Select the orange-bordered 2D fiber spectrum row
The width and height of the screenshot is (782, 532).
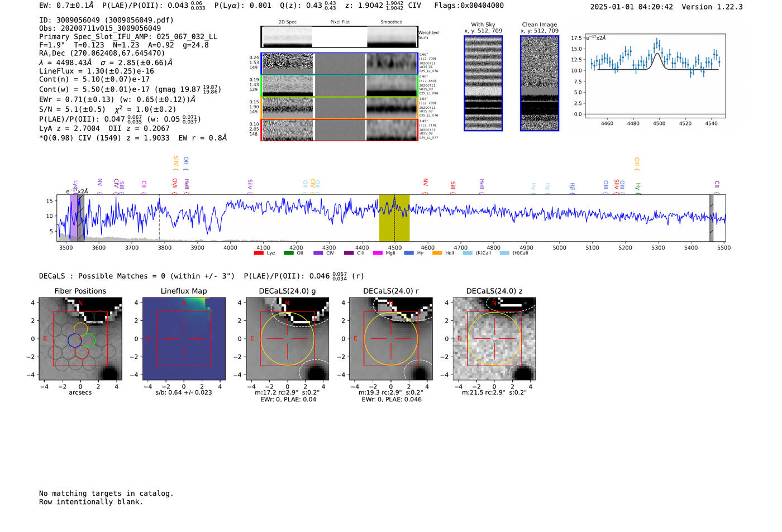(x=339, y=108)
